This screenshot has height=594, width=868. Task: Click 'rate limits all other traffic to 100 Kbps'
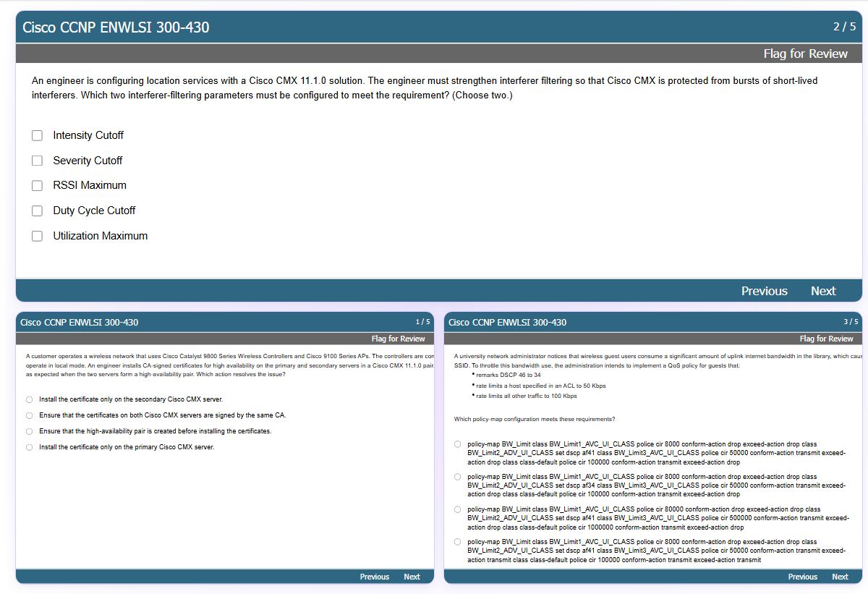click(x=526, y=396)
